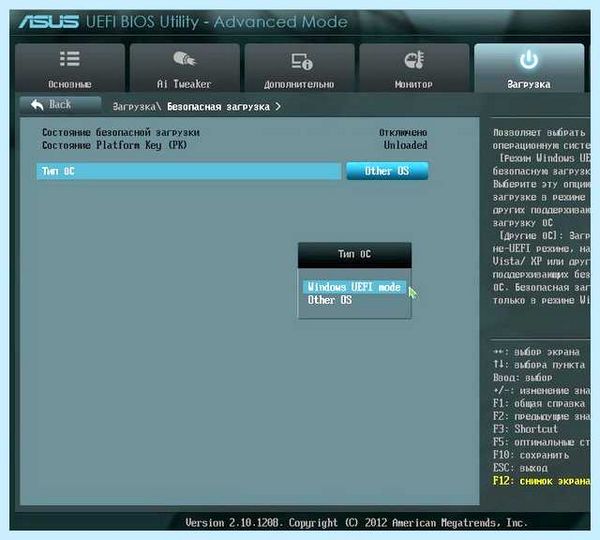This screenshot has width=600, height=540.
Task: Switch to the Ai Tweaker tab
Action: 185,68
